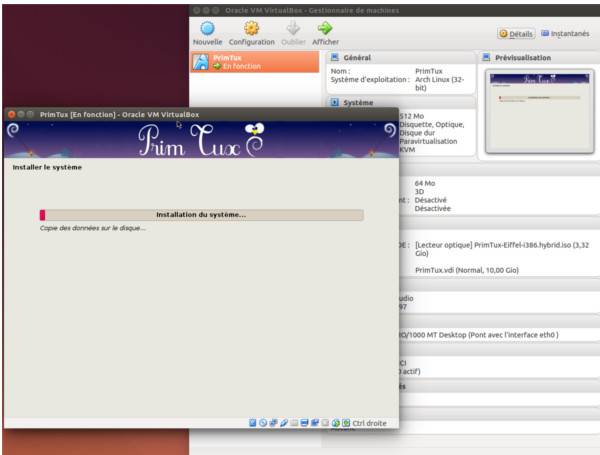Click 'Installer le système' heading
Screen dimensions: 600x455
click(x=47, y=167)
